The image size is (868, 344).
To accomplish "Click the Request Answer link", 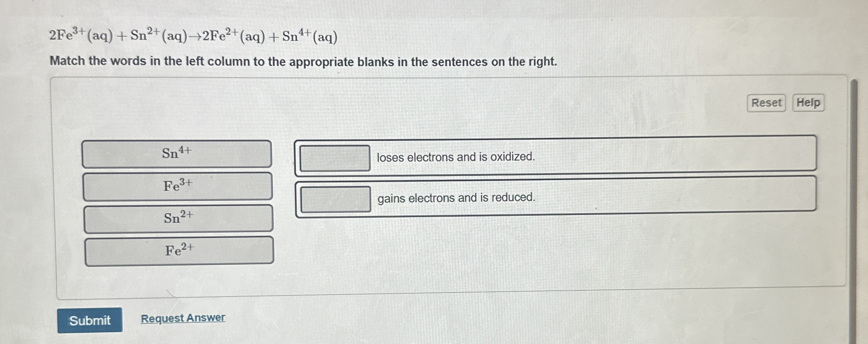I will pos(183,318).
